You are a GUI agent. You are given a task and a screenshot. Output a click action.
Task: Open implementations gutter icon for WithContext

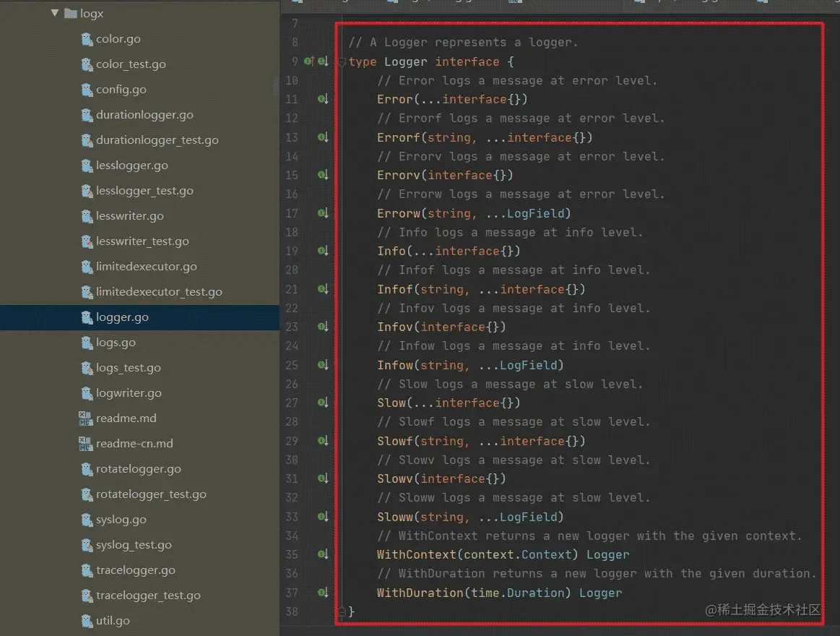(x=323, y=554)
